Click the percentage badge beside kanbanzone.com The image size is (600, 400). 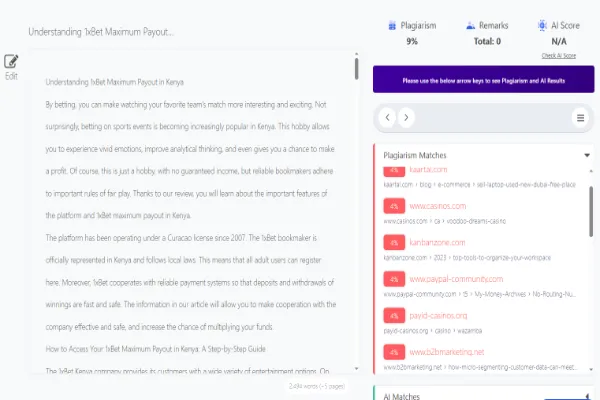pyautogui.click(x=394, y=243)
